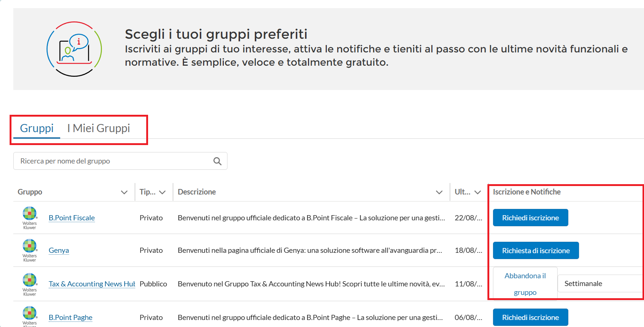Viewport: 644px width, 327px height.
Task: Focus the group name search field
Action: (120, 161)
